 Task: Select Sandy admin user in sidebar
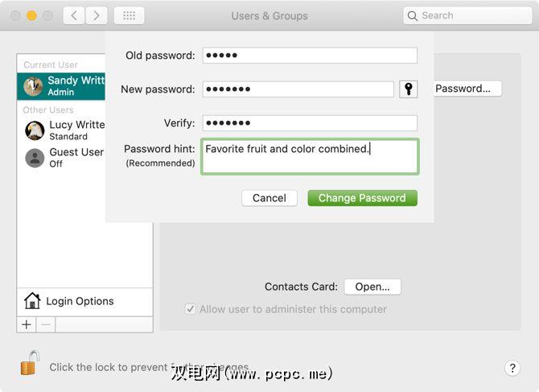pyautogui.click(x=64, y=86)
